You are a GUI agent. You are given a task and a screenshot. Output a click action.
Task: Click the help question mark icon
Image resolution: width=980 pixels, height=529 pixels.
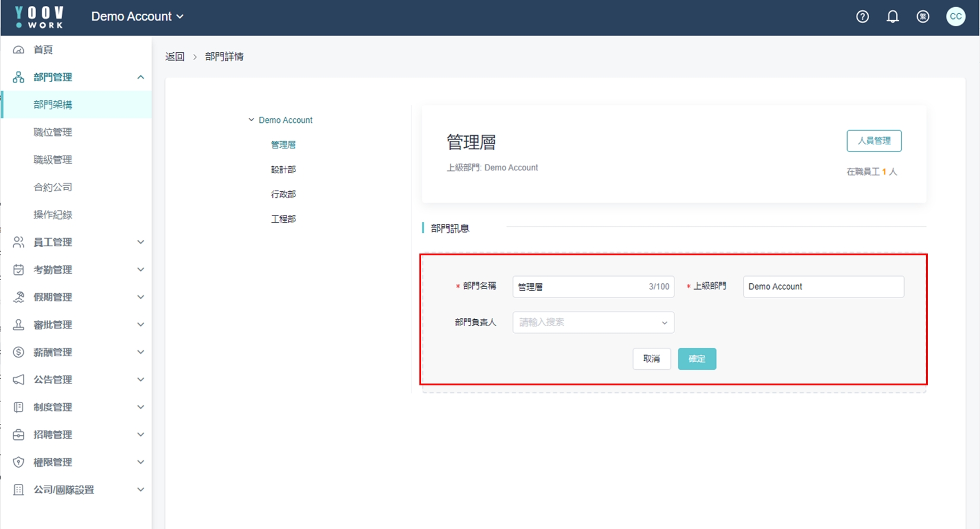pos(863,17)
